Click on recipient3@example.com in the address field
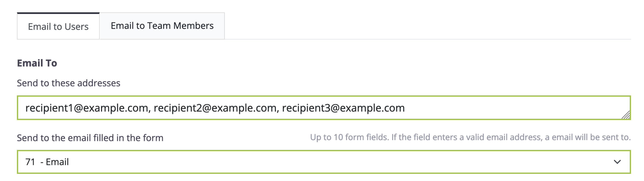 [343, 108]
